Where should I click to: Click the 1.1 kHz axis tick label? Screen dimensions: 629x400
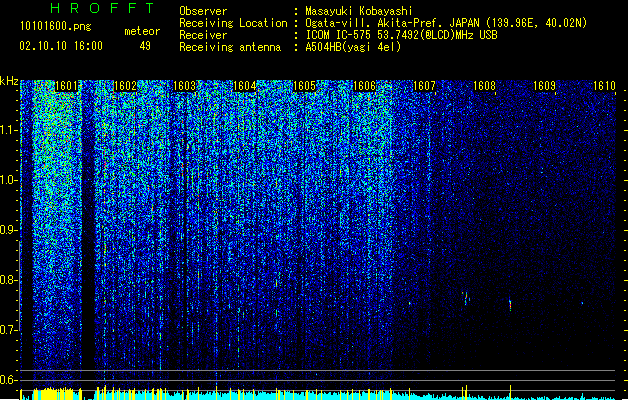[x=8, y=130]
